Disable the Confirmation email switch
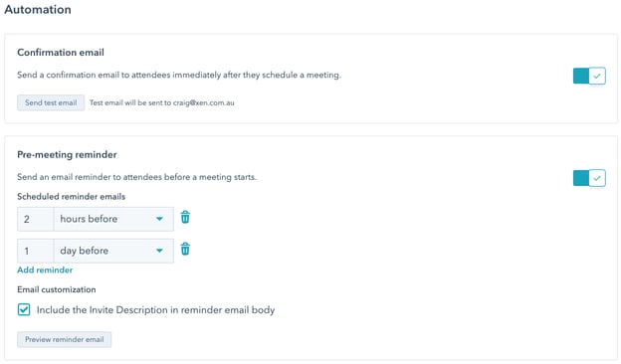The image size is (621, 364). click(589, 76)
